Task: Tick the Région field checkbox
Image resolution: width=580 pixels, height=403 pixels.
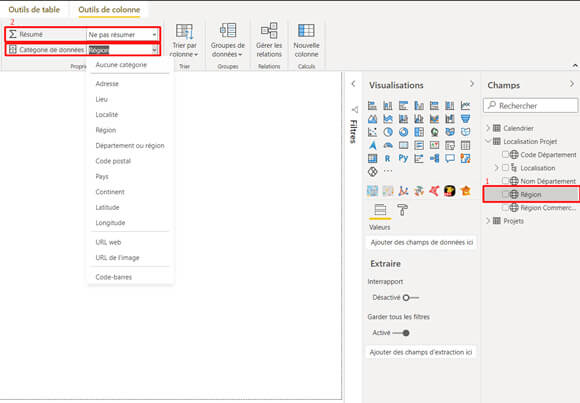Action: point(505,194)
